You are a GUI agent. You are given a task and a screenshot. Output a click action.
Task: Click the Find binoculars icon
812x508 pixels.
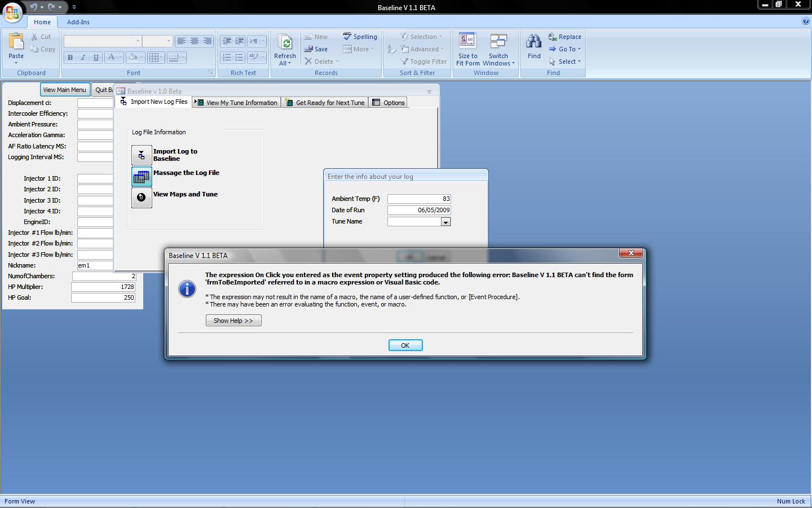click(534, 43)
